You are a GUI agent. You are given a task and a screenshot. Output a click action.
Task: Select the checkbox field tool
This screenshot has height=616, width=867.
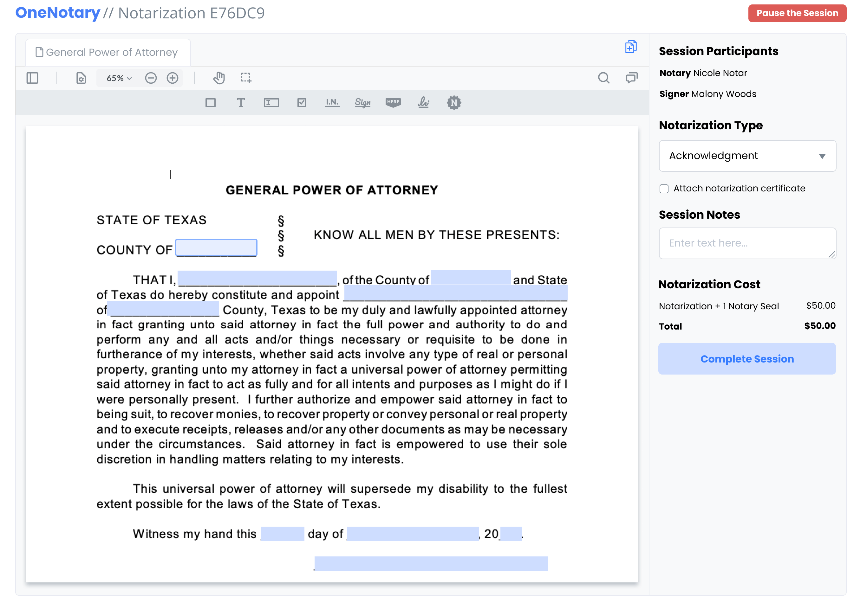pyautogui.click(x=302, y=102)
